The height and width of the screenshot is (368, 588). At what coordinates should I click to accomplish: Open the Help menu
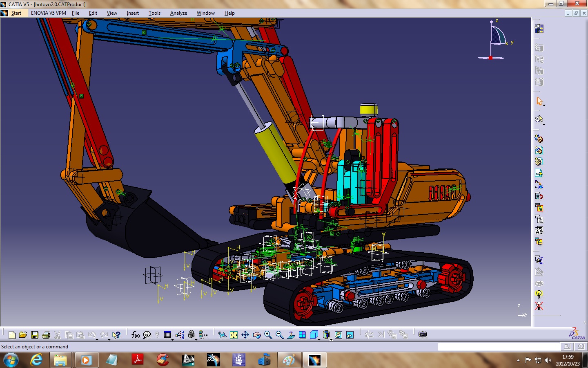pyautogui.click(x=229, y=13)
